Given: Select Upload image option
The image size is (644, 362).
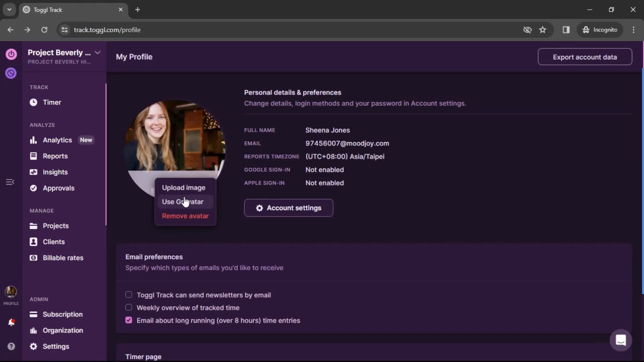Looking at the screenshot, I should [183, 187].
